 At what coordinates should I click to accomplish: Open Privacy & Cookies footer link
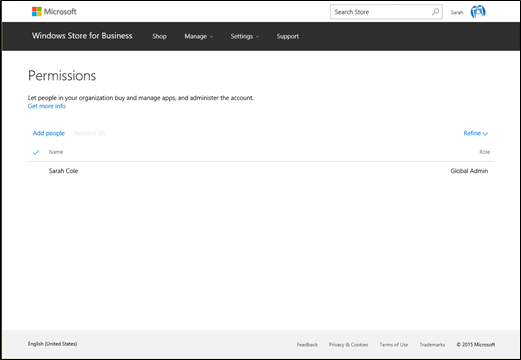coord(349,345)
